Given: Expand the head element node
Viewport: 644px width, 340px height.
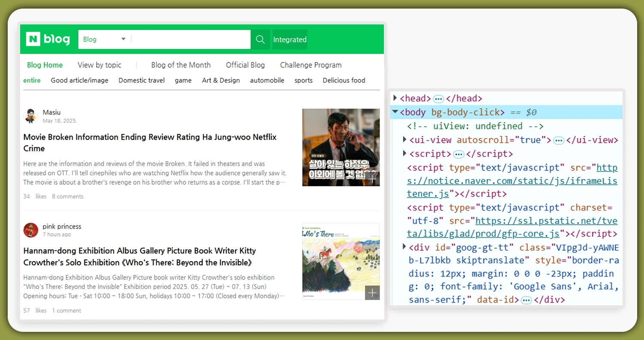Looking at the screenshot, I should [395, 98].
